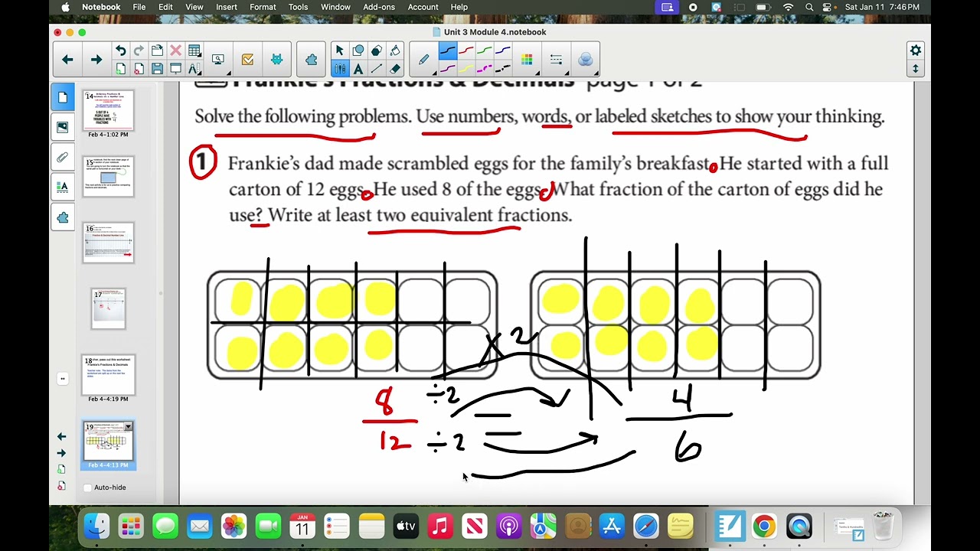Click the Open File folder icon

[x=157, y=51]
